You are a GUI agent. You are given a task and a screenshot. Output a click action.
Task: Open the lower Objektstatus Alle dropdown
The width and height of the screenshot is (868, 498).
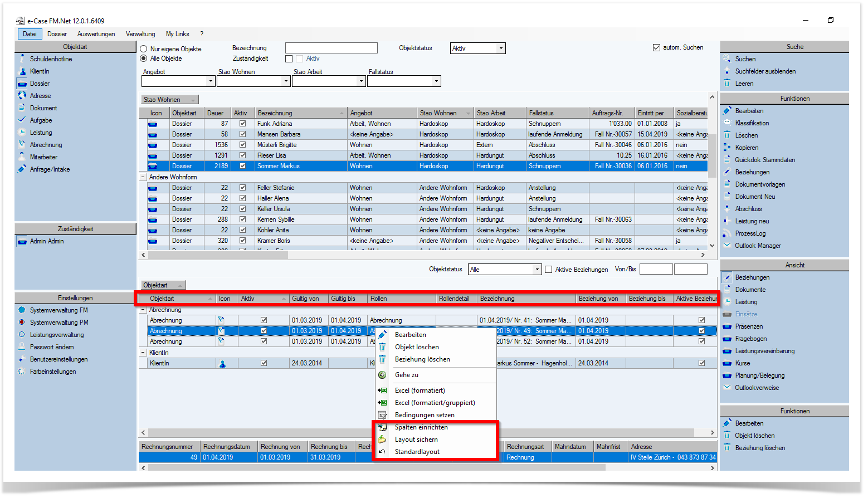tap(537, 270)
